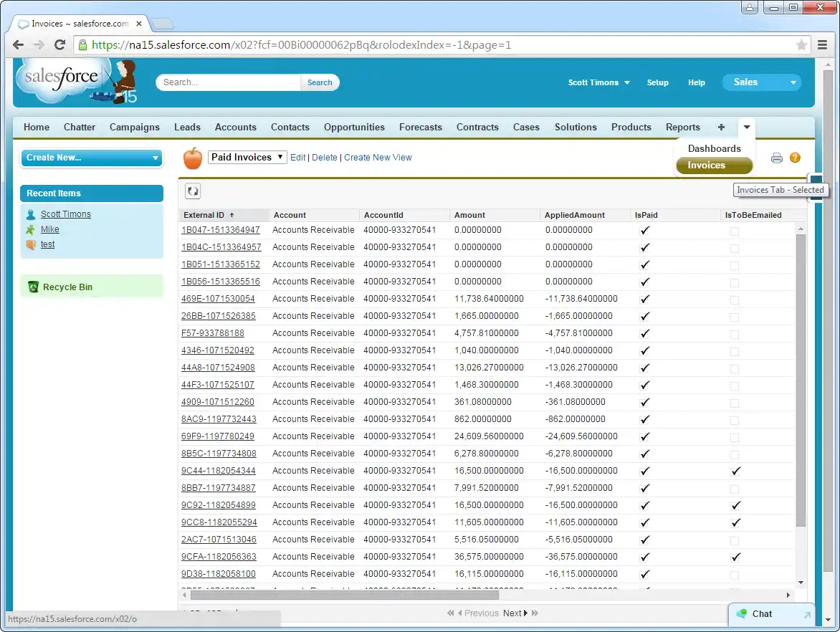The width and height of the screenshot is (840, 632).
Task: Toggle IsToBeEmailed checkbox for 9C44-1182054344
Action: point(735,471)
